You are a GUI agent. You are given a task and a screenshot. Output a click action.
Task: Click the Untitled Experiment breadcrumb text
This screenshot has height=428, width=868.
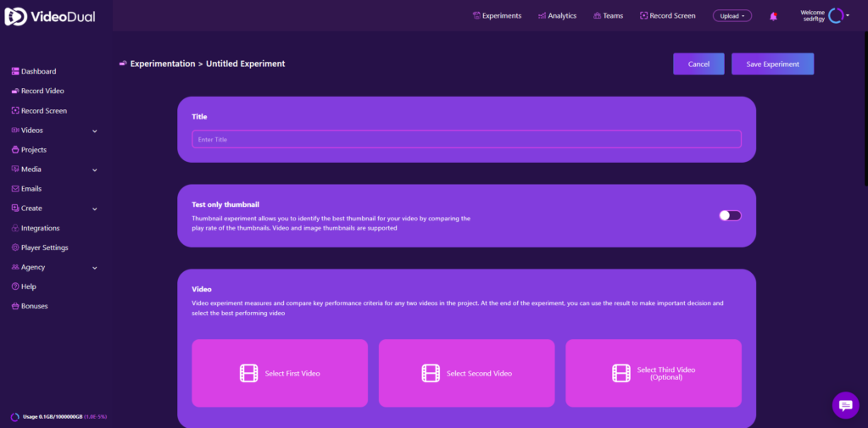coord(246,64)
